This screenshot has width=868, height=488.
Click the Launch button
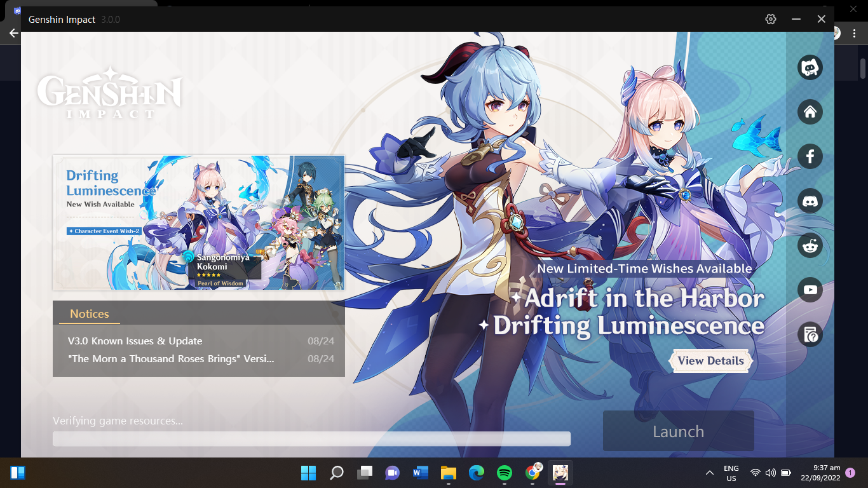[679, 431]
